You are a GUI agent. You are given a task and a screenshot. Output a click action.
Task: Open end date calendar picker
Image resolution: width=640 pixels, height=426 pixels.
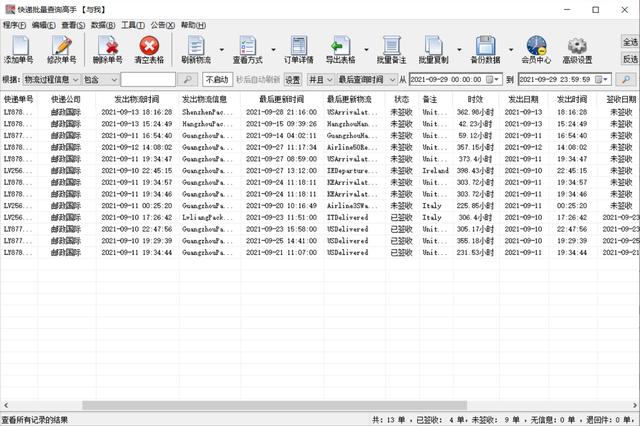[601, 80]
